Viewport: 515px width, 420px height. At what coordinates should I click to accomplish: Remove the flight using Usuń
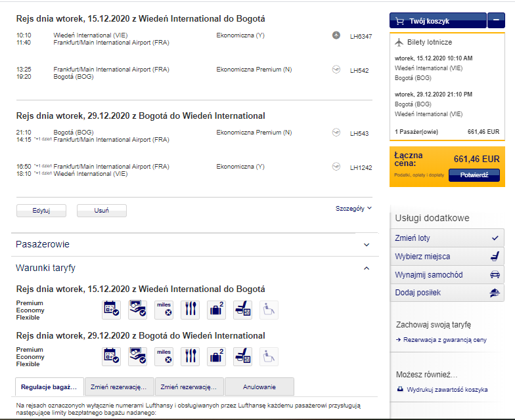tap(101, 211)
